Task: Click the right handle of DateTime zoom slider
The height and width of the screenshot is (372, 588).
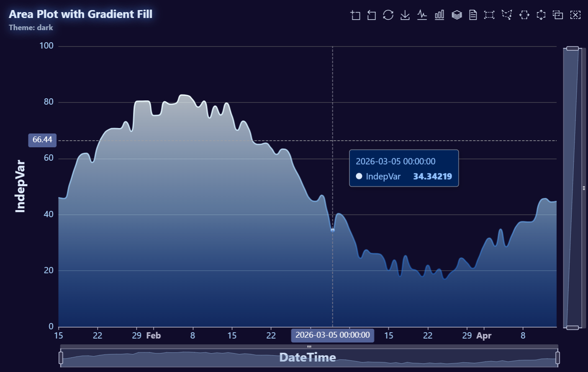Action: point(557,358)
